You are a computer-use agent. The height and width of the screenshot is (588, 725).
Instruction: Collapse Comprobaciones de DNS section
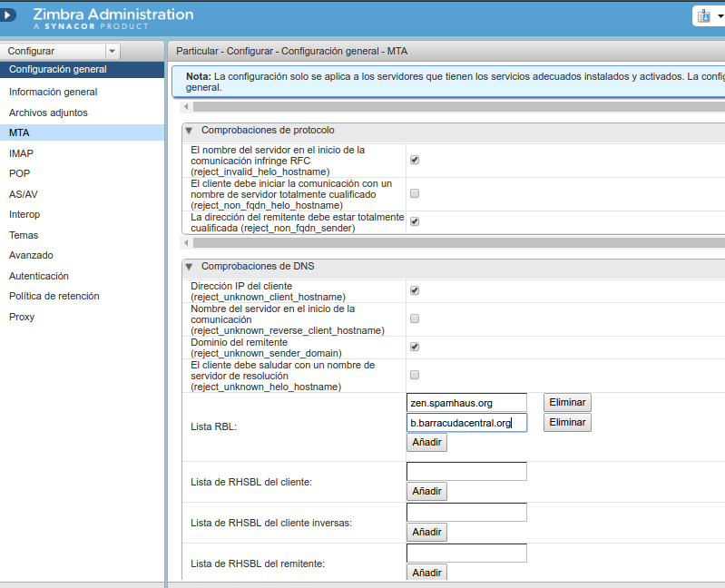pyautogui.click(x=189, y=267)
